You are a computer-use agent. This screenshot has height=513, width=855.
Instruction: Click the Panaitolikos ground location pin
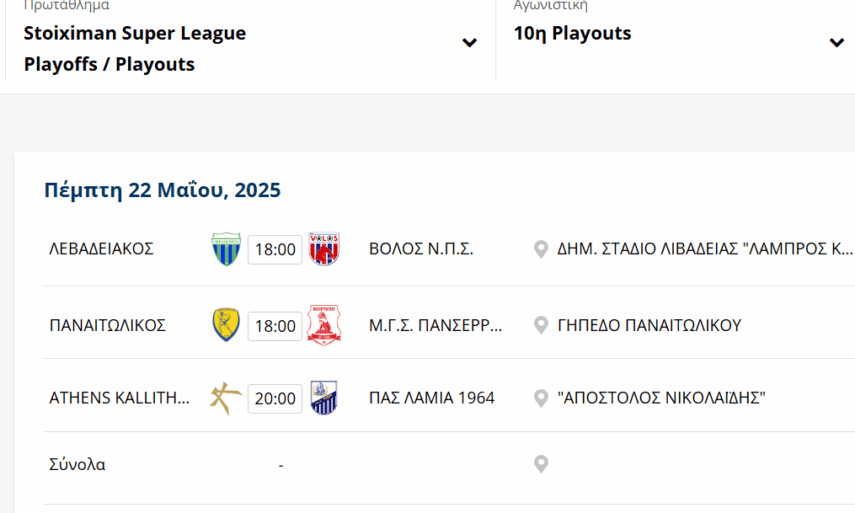[x=541, y=325]
